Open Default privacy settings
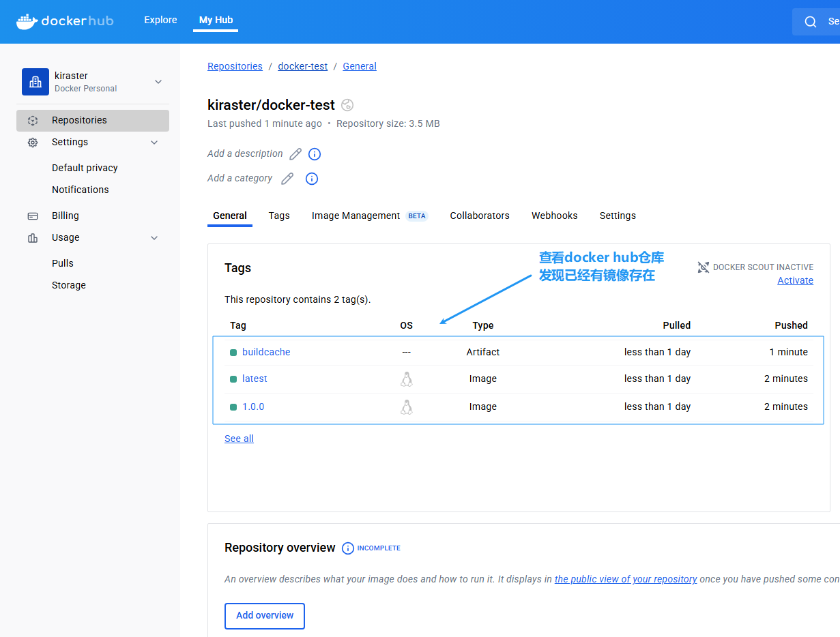Image resolution: width=840 pixels, height=637 pixels. pos(85,168)
